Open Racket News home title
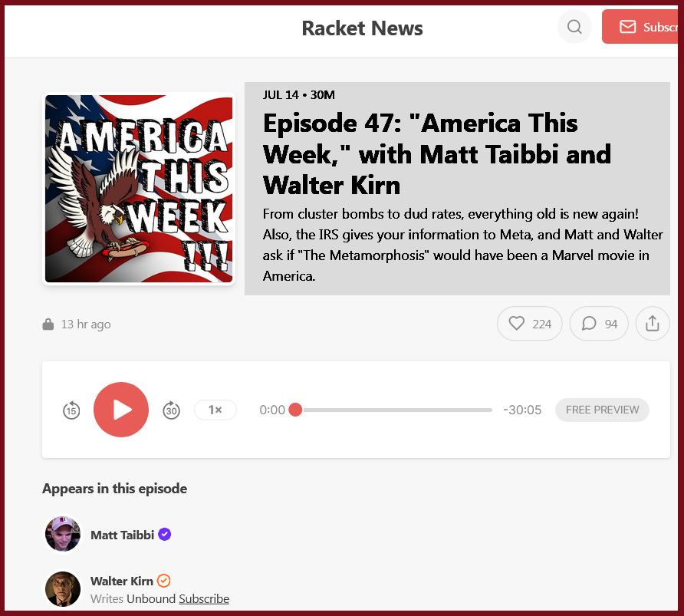684x616 pixels. pos(362,28)
